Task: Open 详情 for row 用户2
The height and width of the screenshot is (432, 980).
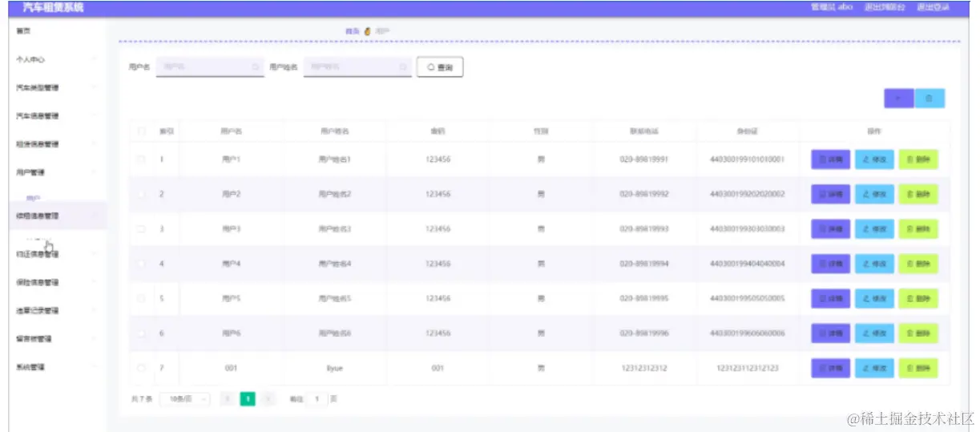Action: coord(831,195)
